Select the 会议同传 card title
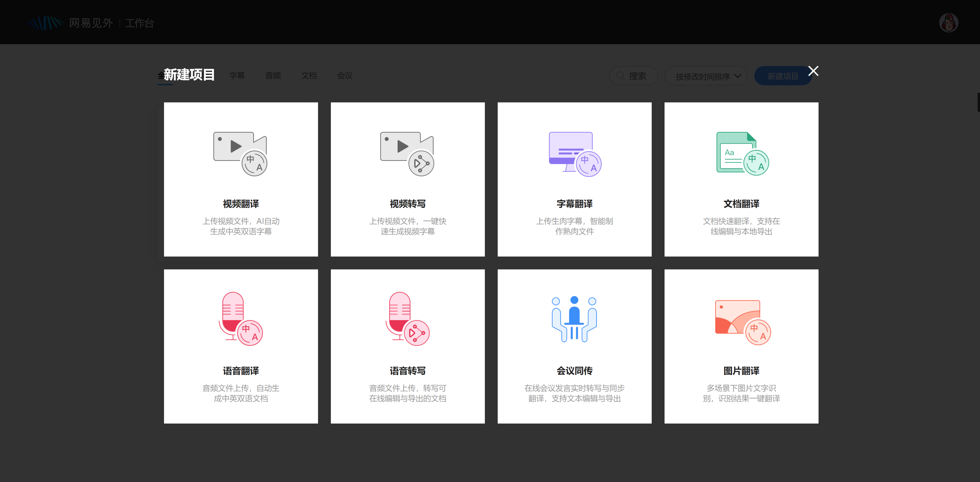 tap(574, 370)
